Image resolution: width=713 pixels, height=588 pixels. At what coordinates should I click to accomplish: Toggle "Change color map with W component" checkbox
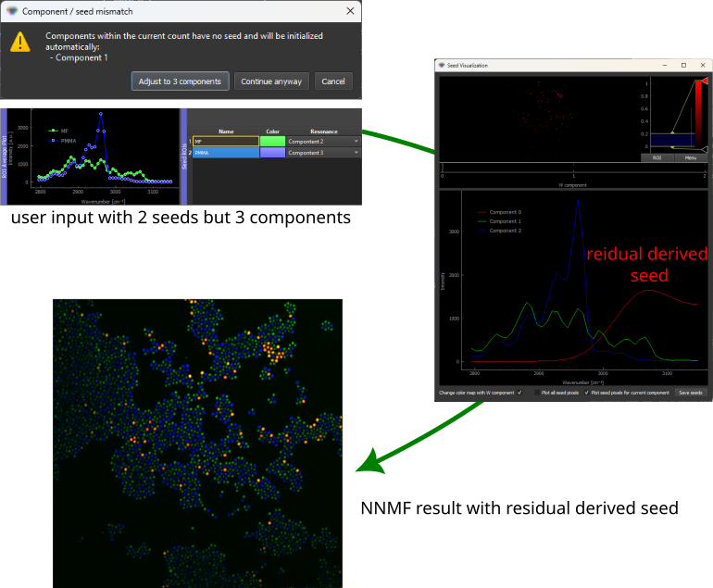519,393
